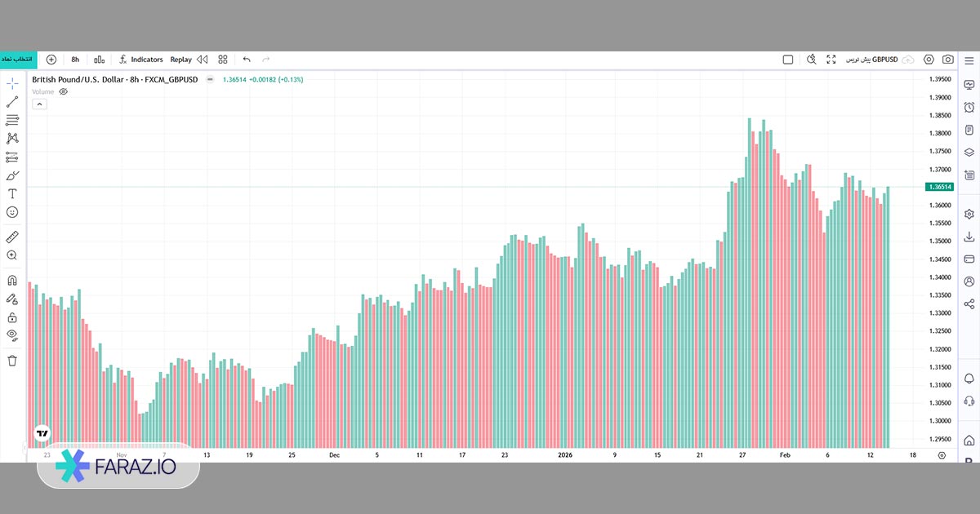Click the add symbol plus button

[51, 60]
